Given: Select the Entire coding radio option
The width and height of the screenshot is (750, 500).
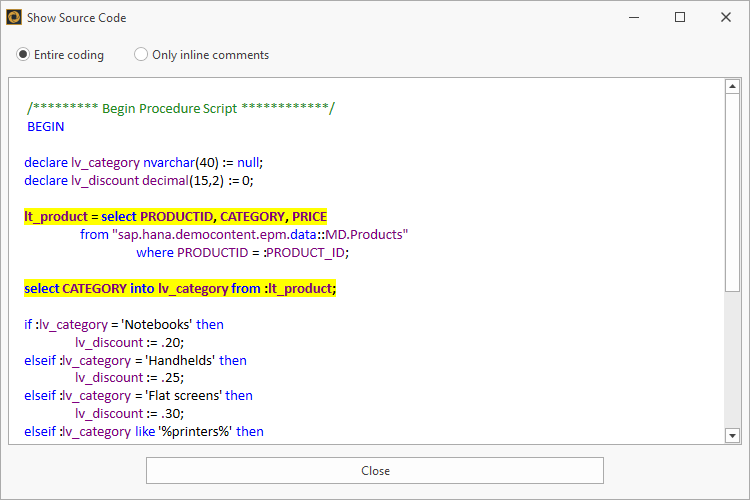Looking at the screenshot, I should 24,55.
